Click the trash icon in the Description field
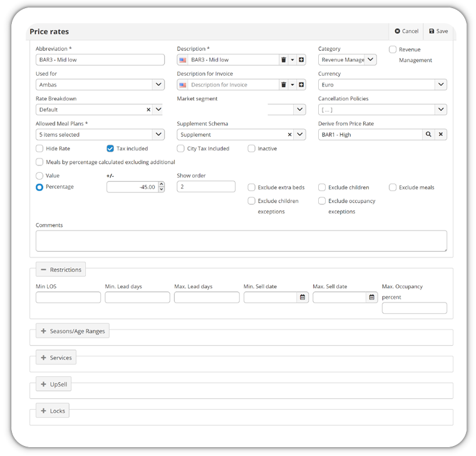 click(x=284, y=60)
